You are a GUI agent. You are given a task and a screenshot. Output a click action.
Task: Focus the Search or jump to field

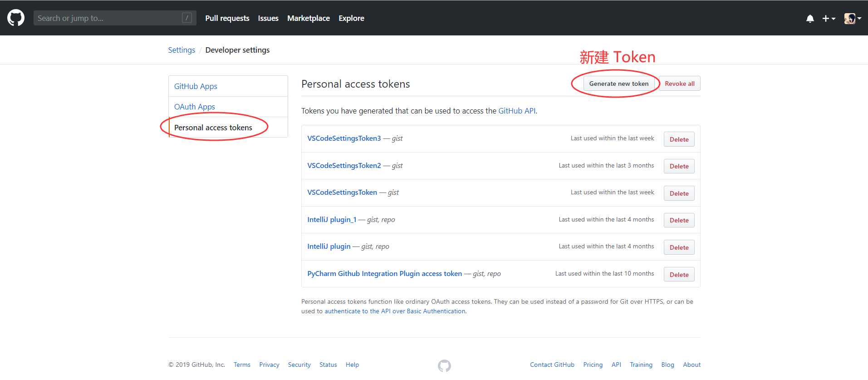click(115, 18)
